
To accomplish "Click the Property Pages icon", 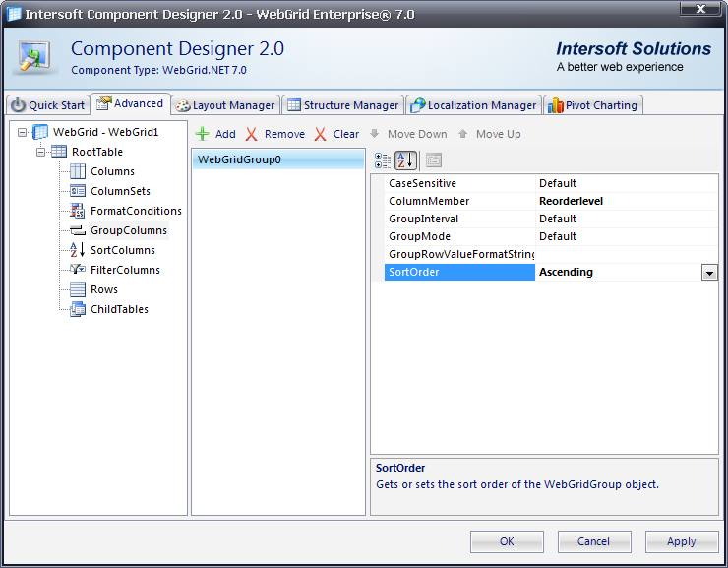I will [434, 160].
